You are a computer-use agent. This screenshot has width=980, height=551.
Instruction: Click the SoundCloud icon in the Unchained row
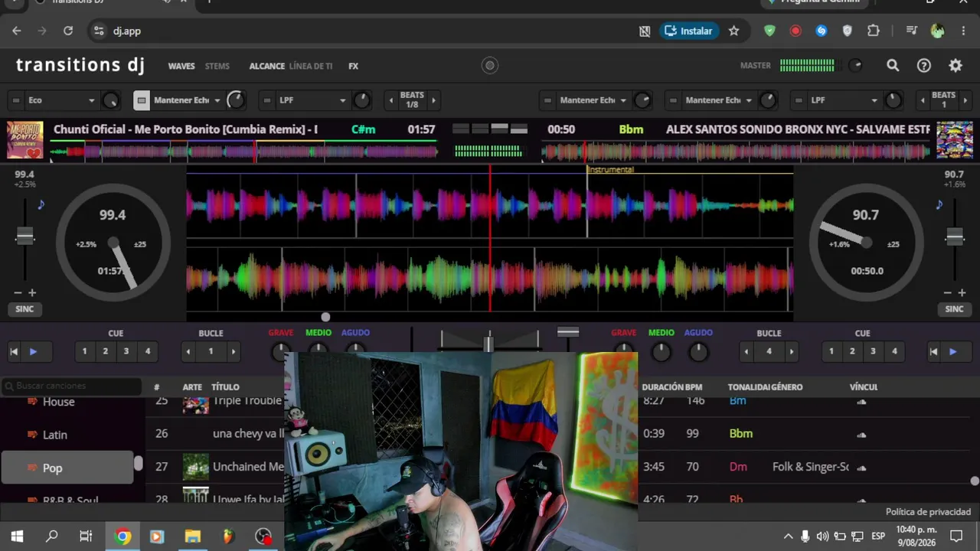(x=861, y=467)
